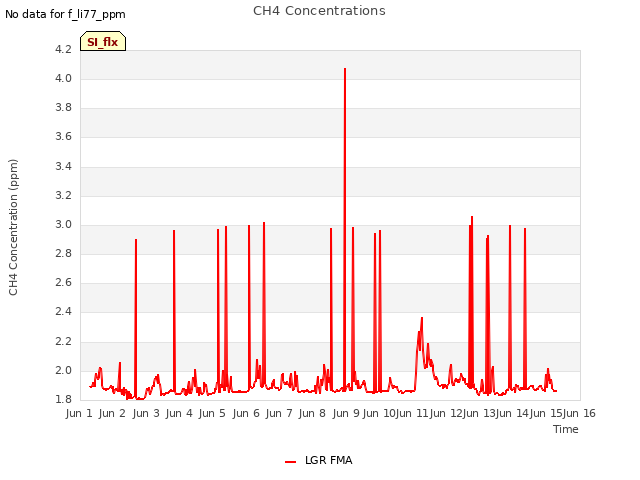Image resolution: width=640 pixels, height=480 pixels.
Task: Click the Jun 9 x-axis tick label
Action: coord(345,413)
